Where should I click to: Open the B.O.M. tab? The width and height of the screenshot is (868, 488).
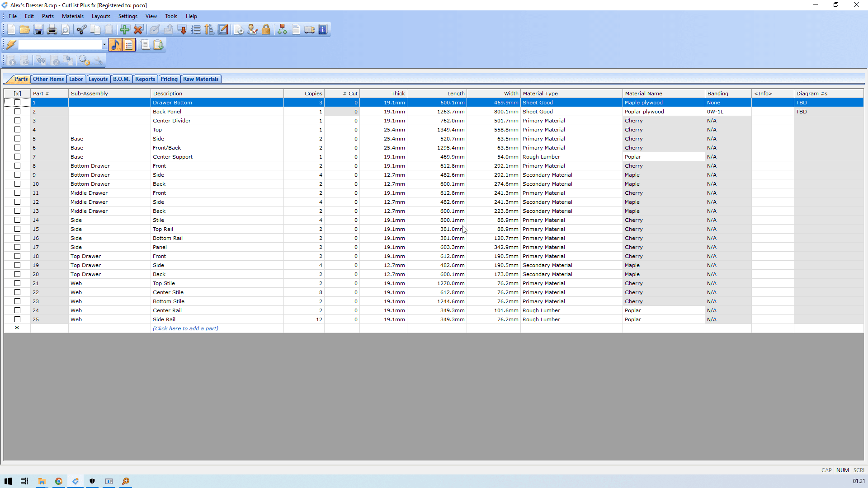coord(121,79)
